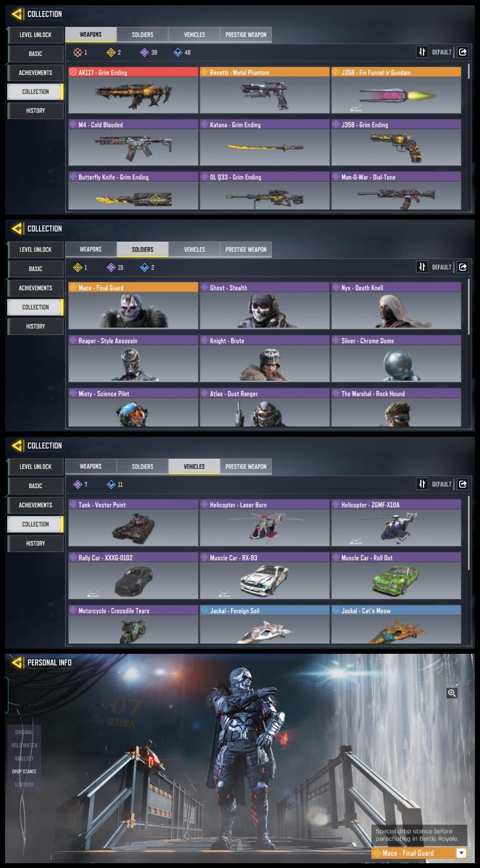Image resolution: width=480 pixels, height=868 pixels.
Task: Filter soldiers by the purple rarity icon showing 19
Action: tap(111, 268)
